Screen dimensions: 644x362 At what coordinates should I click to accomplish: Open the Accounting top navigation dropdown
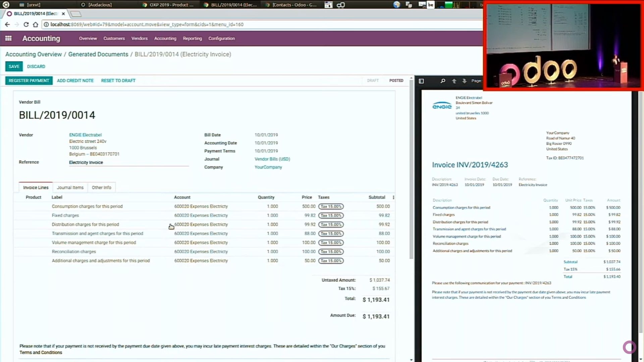165,39
